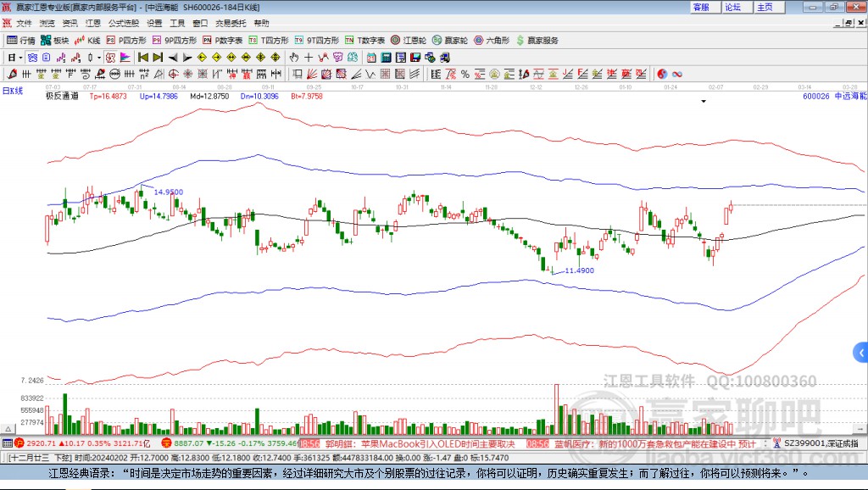The width and height of the screenshot is (868, 490).
Task: Click the blue infinity loop icon
Action: tap(676, 75)
